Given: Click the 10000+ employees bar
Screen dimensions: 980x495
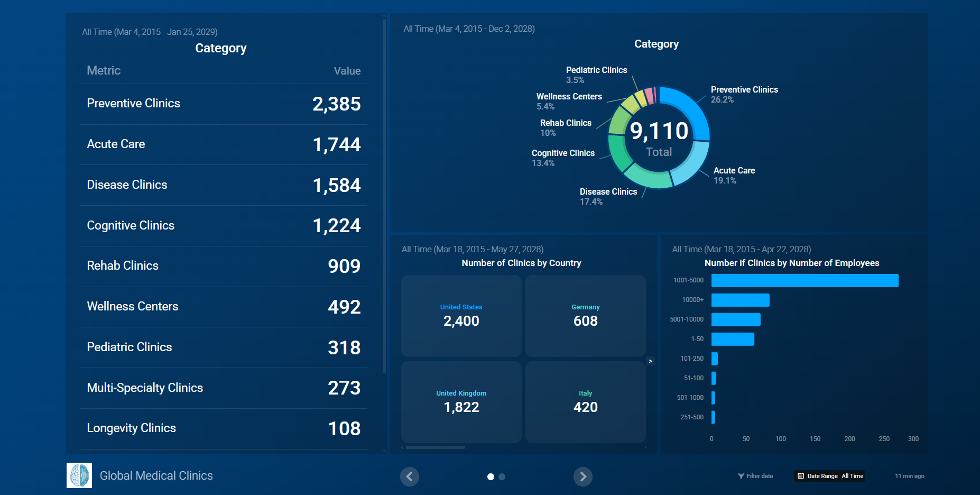Looking at the screenshot, I should [740, 300].
